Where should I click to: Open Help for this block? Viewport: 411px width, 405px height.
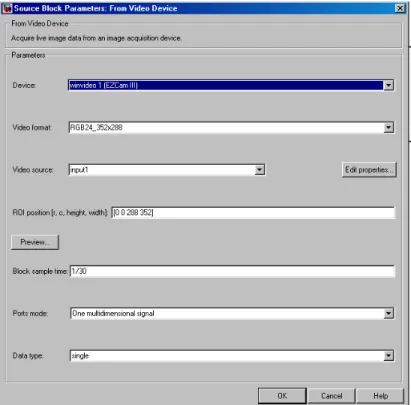[x=380, y=396]
